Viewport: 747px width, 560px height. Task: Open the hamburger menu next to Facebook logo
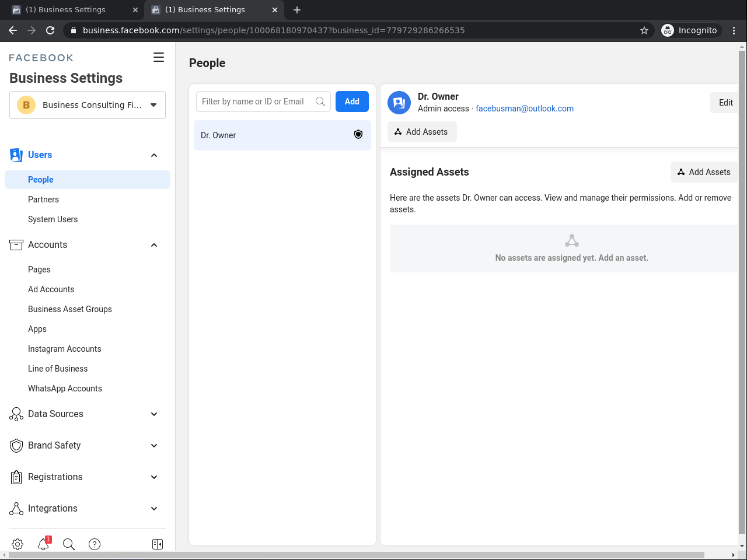(159, 57)
